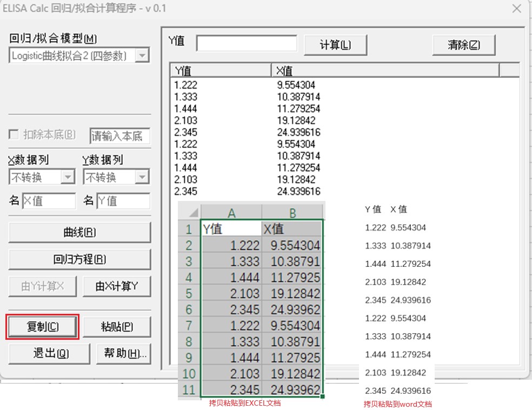532x410 pixels.
Task: Close the ELISA Calc window
Action: [517, 9]
